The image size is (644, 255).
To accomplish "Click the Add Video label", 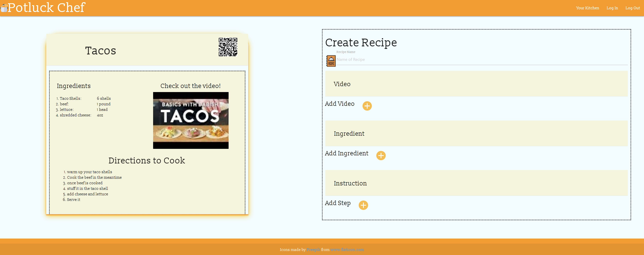I will pyautogui.click(x=339, y=104).
